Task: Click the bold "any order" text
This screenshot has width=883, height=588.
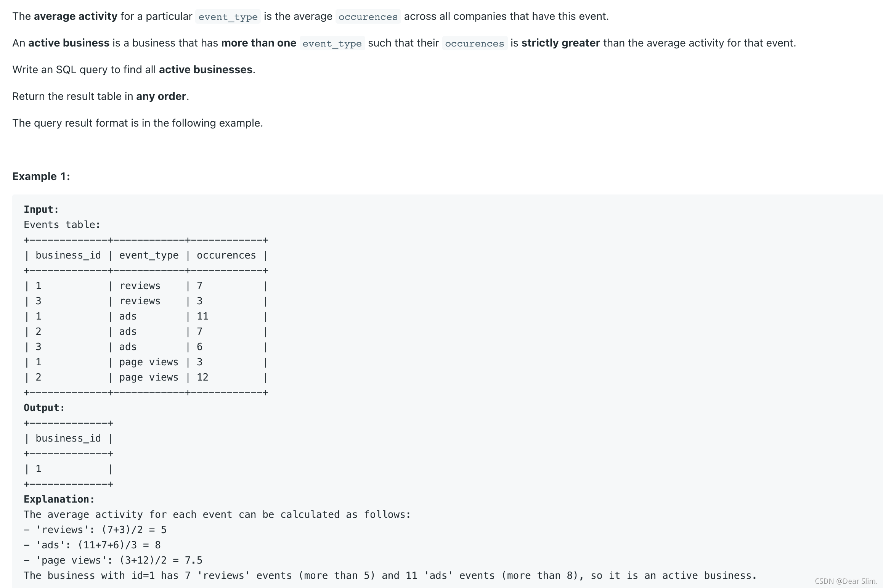Action: pyautogui.click(x=161, y=96)
